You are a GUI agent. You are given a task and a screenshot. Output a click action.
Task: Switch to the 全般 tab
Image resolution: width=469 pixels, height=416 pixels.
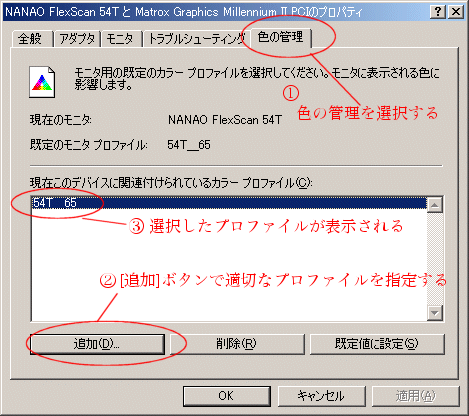click(32, 39)
